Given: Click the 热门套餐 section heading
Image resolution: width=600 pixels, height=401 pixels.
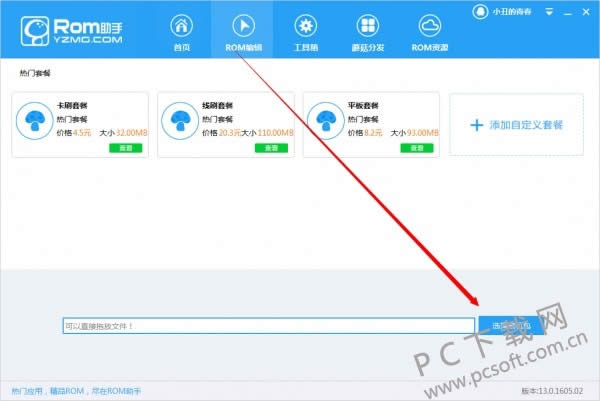Looking at the screenshot, I should click(35, 73).
